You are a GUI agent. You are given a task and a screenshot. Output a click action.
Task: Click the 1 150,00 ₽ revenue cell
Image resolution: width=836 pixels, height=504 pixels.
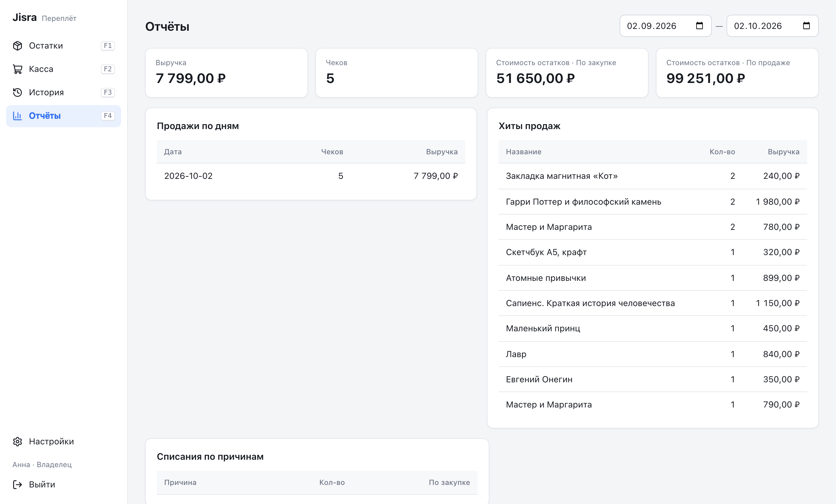point(777,303)
